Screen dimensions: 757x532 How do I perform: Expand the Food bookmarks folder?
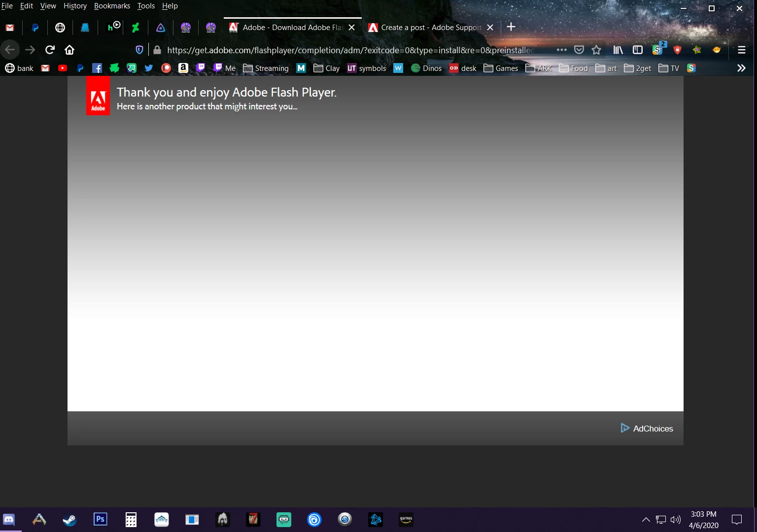click(x=573, y=68)
